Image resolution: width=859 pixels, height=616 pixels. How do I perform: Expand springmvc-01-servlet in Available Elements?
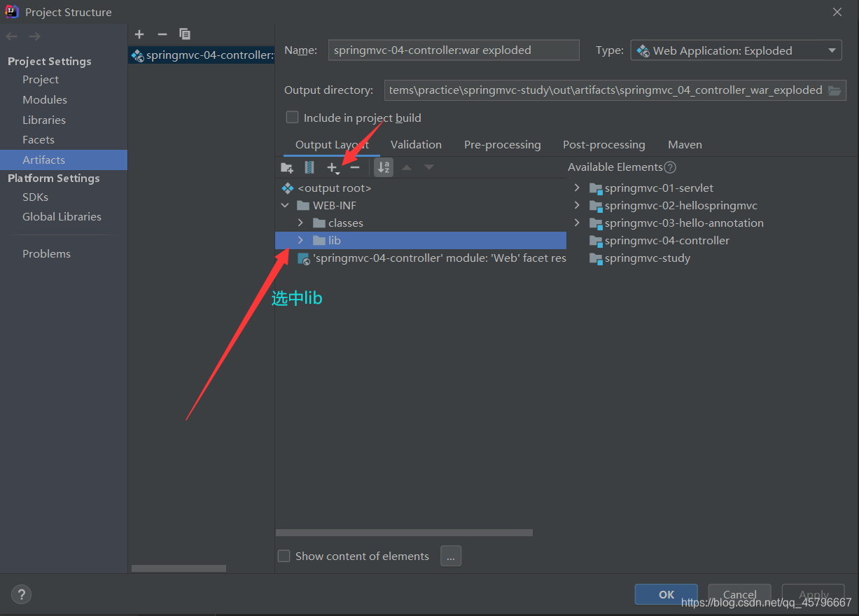tap(577, 188)
